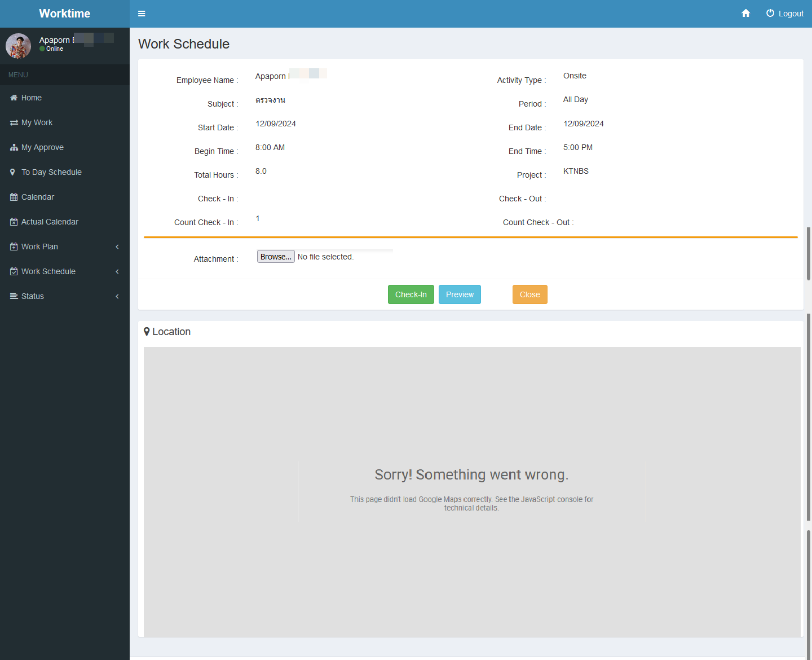This screenshot has height=660, width=812.
Task: Open Home from the sidebar menu
Action: tap(65, 98)
